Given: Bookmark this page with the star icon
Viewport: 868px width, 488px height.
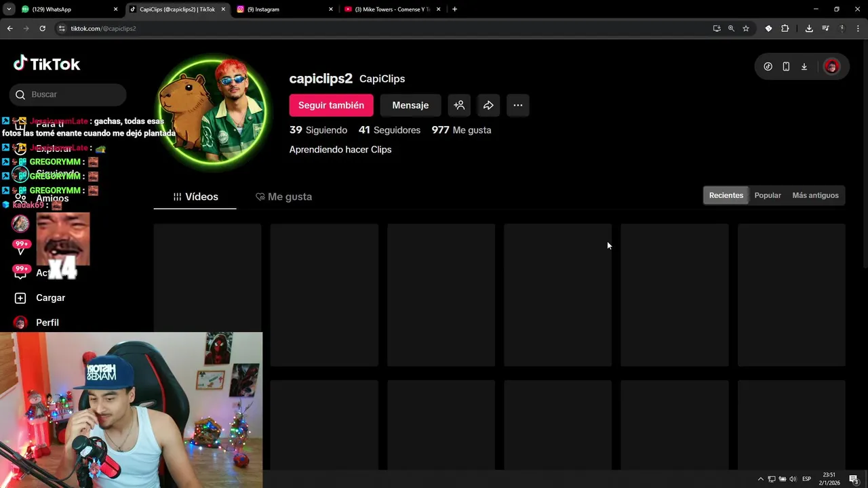Looking at the screenshot, I should coord(746,28).
